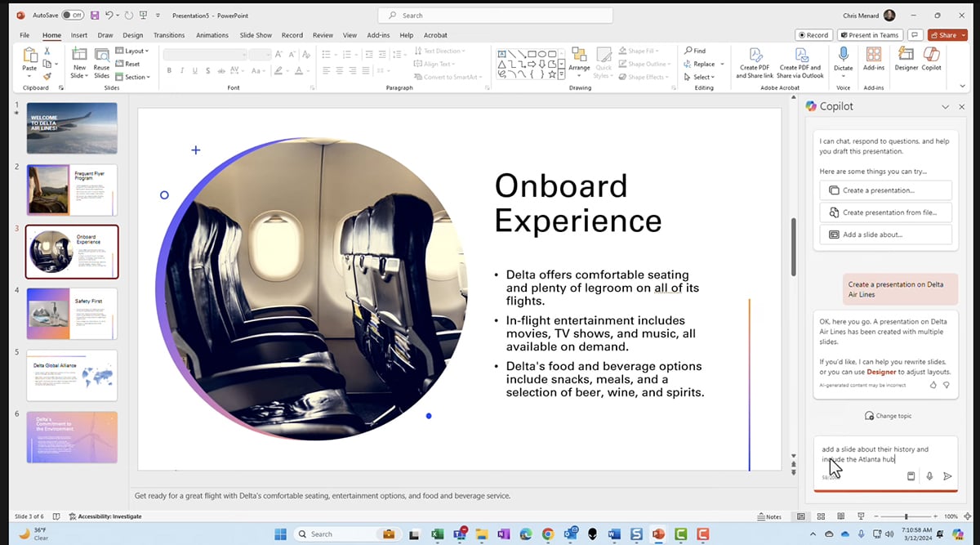This screenshot has width=980, height=545.
Task: Click Present in Teams
Action: coord(868,34)
